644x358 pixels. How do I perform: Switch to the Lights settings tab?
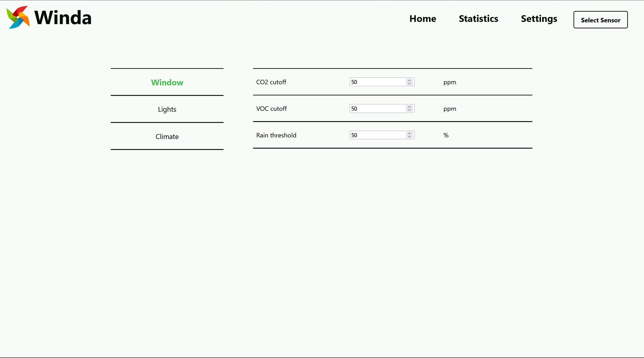167,109
